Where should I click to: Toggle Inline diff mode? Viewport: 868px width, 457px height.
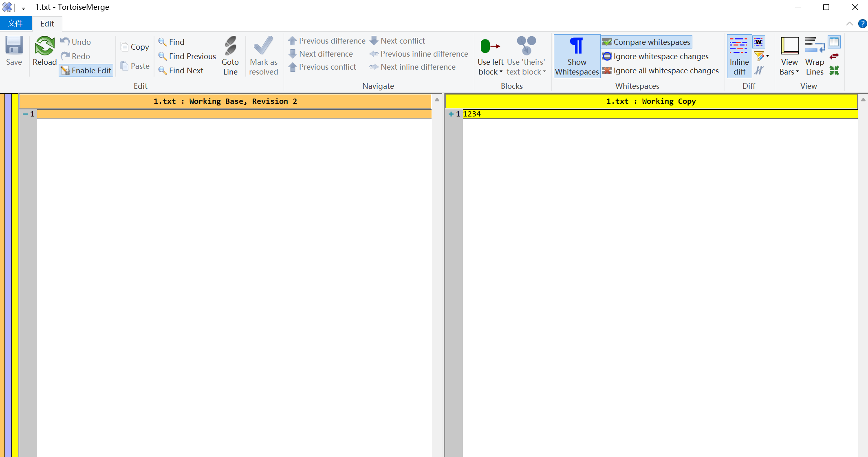point(739,56)
